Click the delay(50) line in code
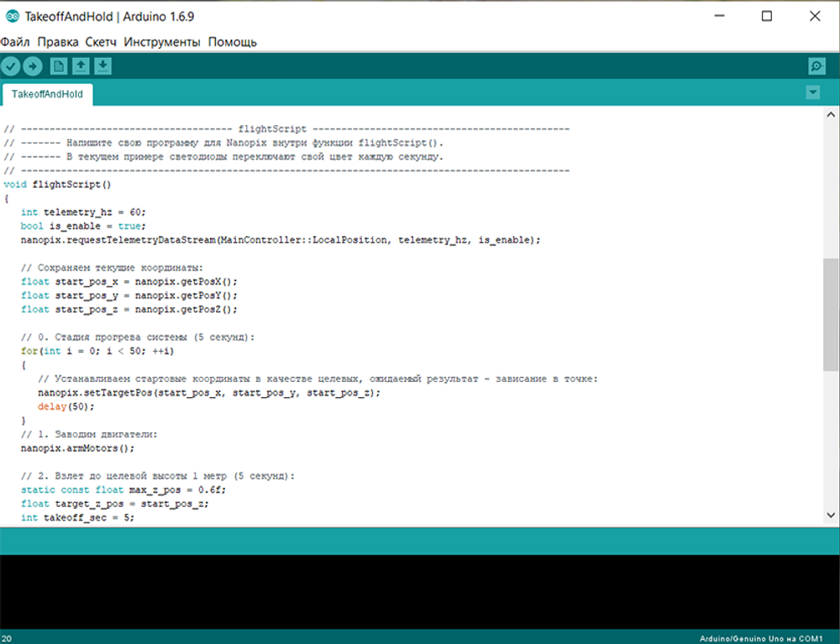 tap(66, 406)
